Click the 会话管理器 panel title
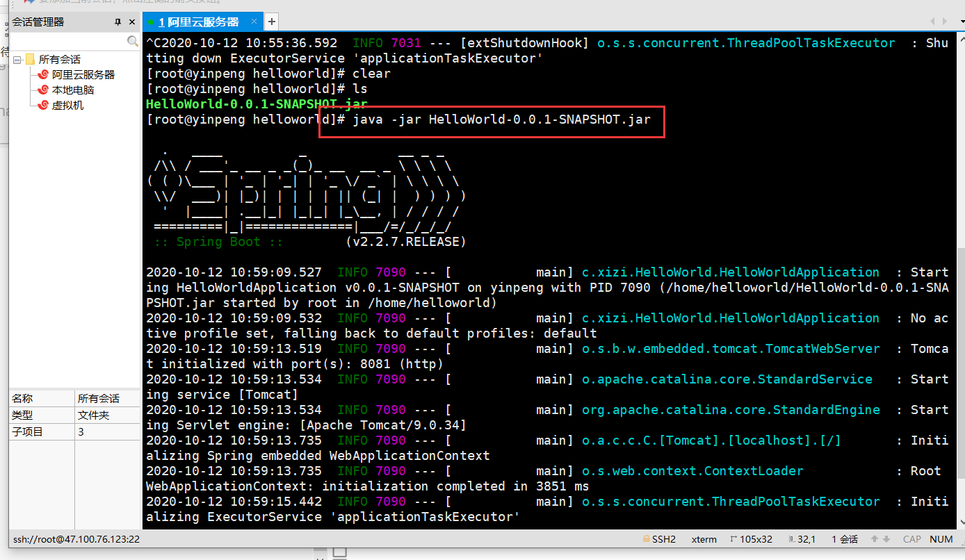This screenshot has height=560, width=965. point(38,22)
